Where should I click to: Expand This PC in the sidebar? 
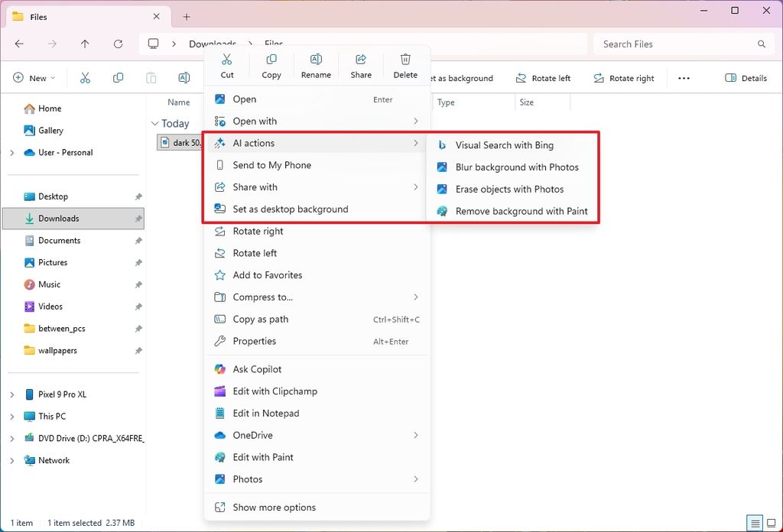[11, 416]
